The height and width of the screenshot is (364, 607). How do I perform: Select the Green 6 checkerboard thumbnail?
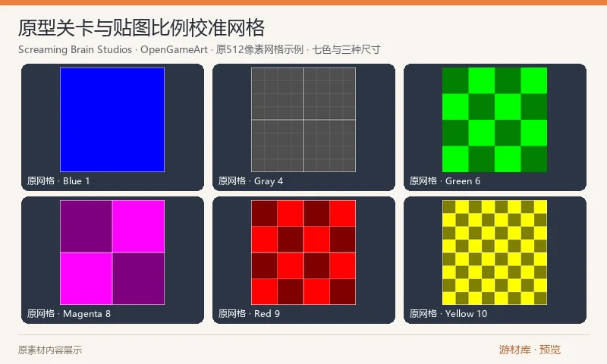[495, 120]
